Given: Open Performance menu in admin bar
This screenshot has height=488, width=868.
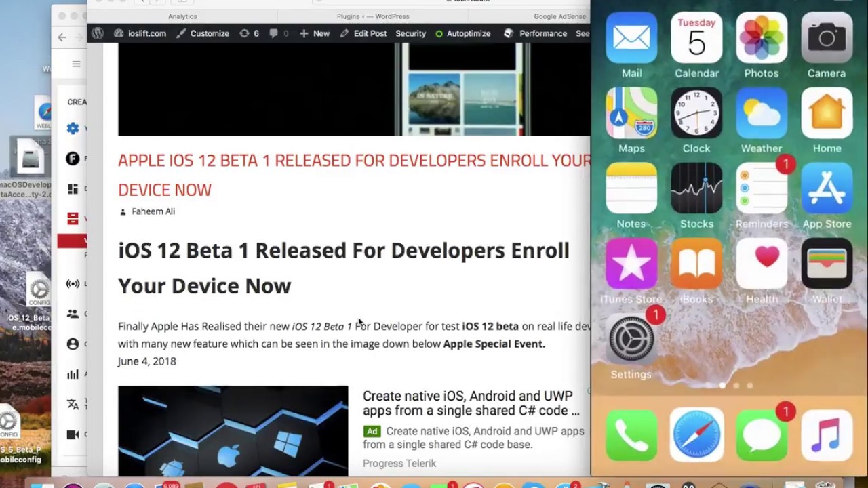Looking at the screenshot, I should click(536, 33).
